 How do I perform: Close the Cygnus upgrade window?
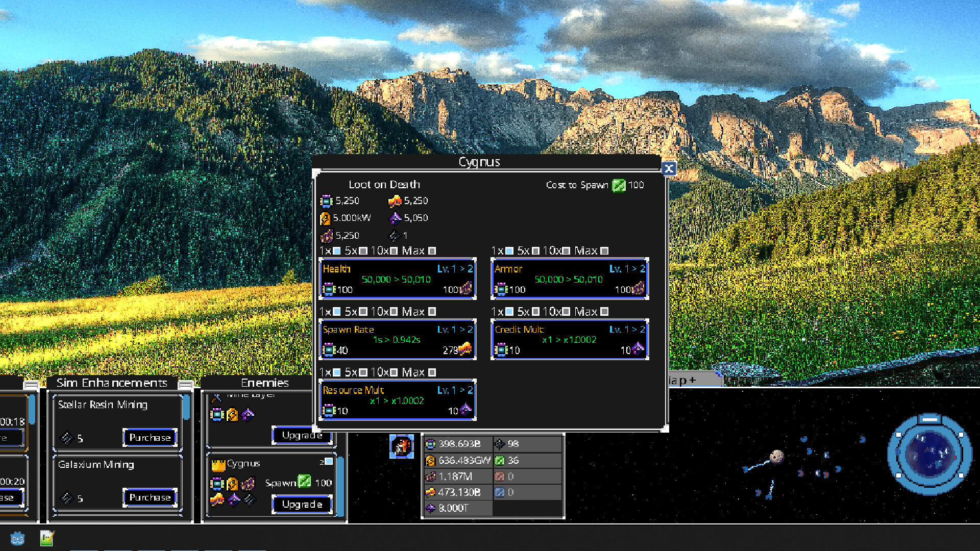[x=669, y=169]
